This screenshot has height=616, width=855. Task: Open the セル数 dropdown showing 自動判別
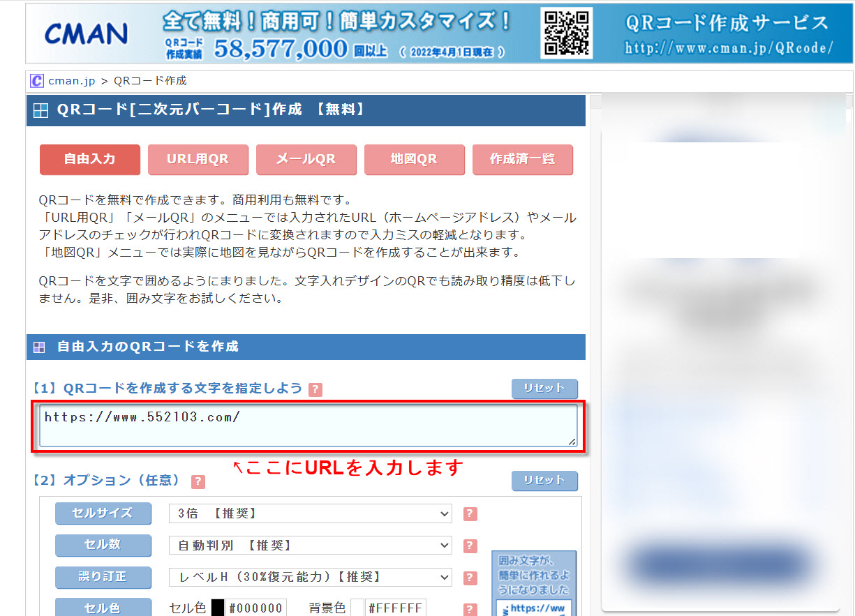310,546
